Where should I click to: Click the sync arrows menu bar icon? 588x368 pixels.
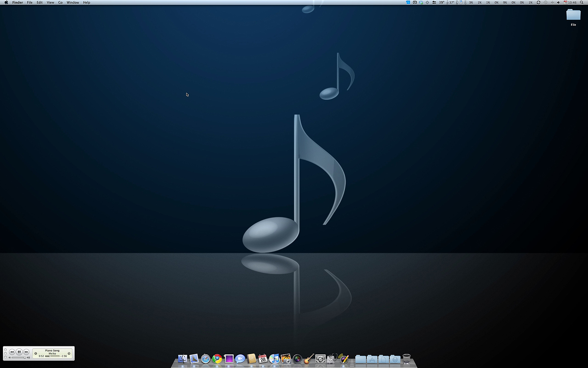pyautogui.click(x=538, y=3)
